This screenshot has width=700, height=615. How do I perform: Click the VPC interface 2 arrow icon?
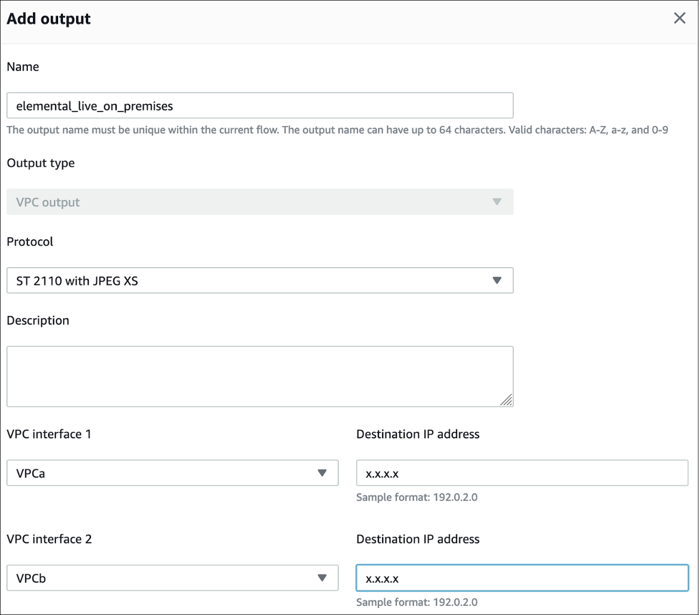(x=322, y=578)
